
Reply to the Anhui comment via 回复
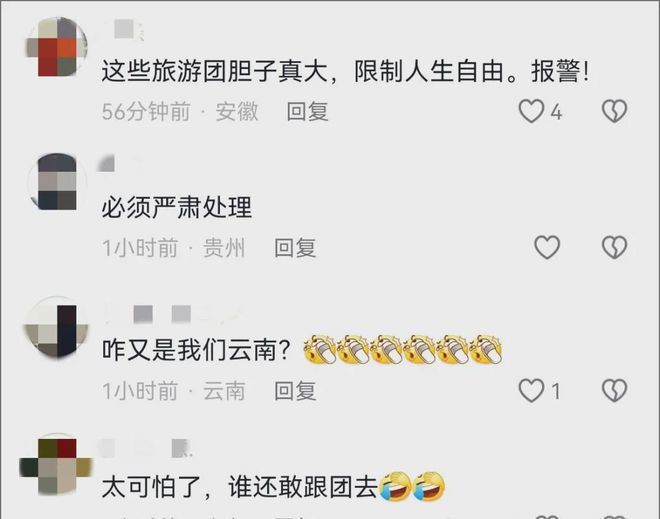click(x=307, y=112)
